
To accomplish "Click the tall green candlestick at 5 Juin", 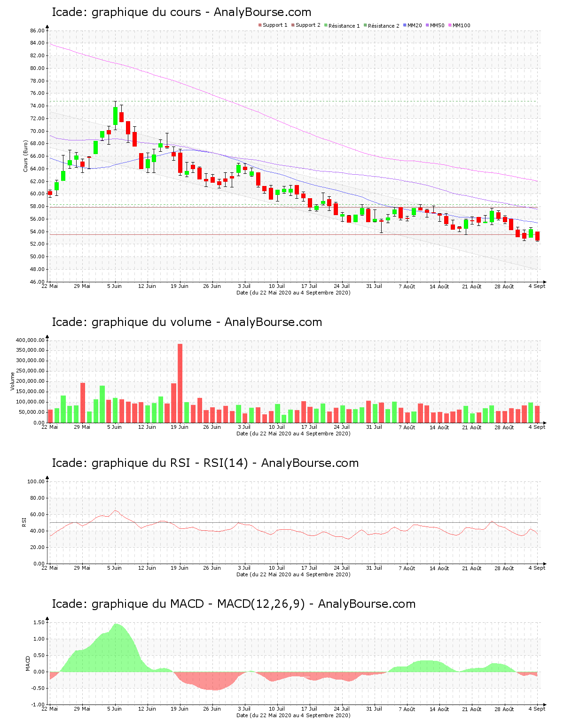I will click(x=115, y=116).
